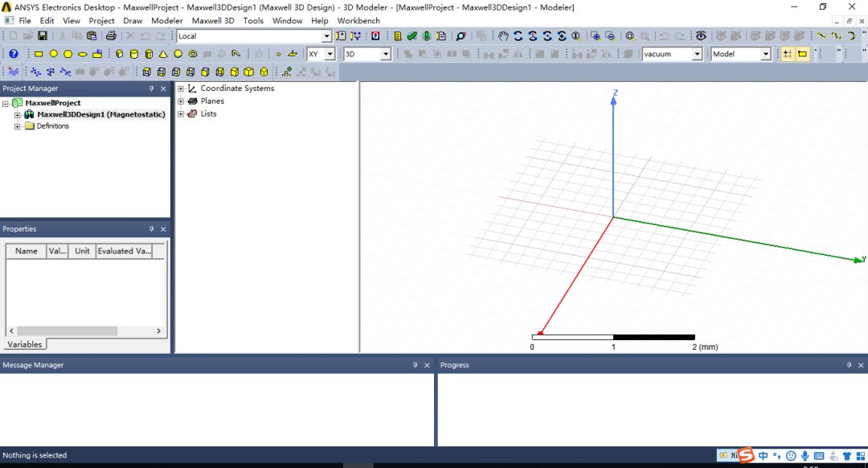Select the Draw sphere tool
Viewport: 868px width, 468px height.
click(178, 54)
